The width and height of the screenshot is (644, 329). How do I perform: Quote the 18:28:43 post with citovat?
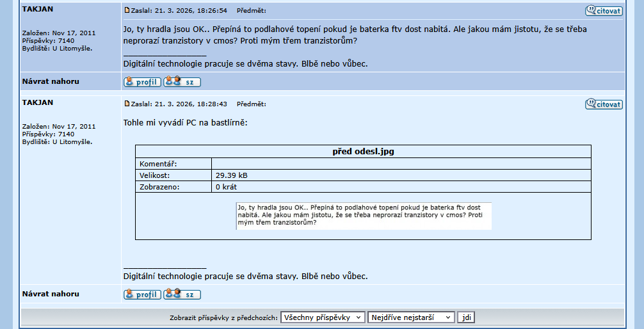pos(603,104)
